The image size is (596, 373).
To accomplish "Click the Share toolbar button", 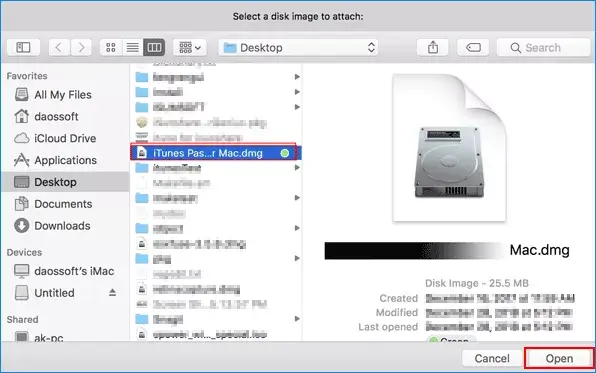I will click(x=433, y=48).
